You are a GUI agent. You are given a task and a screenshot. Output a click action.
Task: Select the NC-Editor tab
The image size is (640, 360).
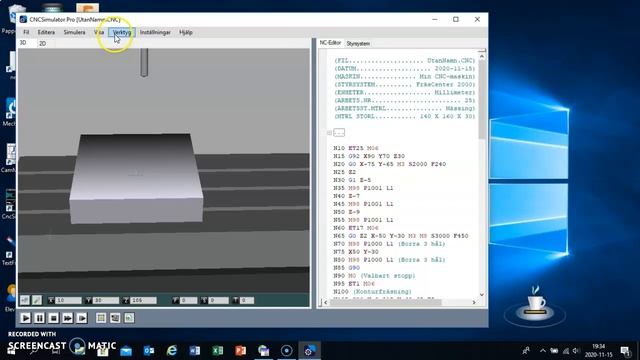click(x=330, y=43)
